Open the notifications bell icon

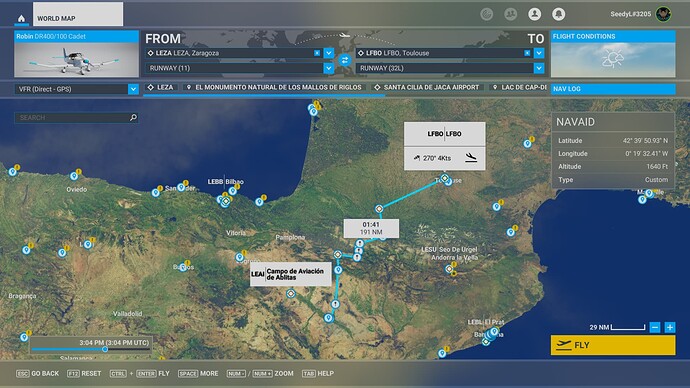click(558, 14)
